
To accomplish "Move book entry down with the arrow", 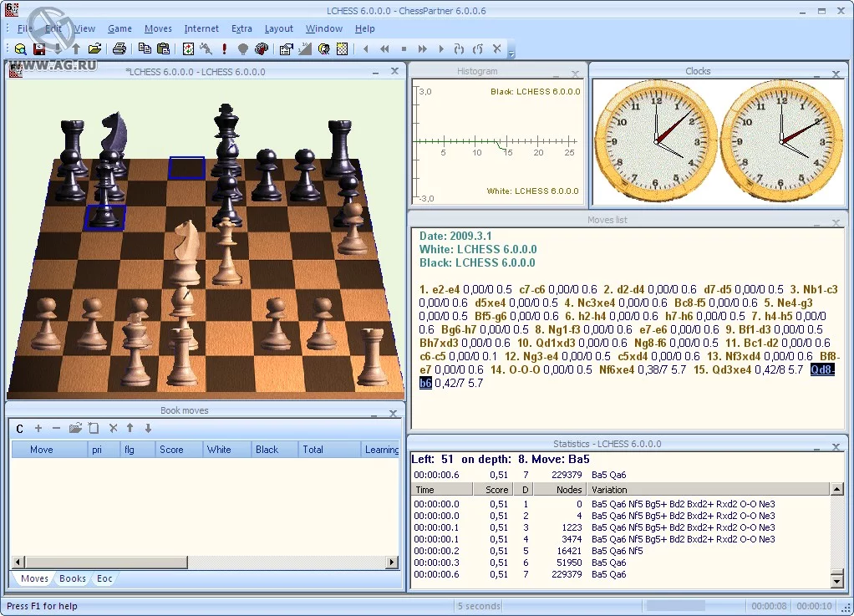I will (148, 429).
